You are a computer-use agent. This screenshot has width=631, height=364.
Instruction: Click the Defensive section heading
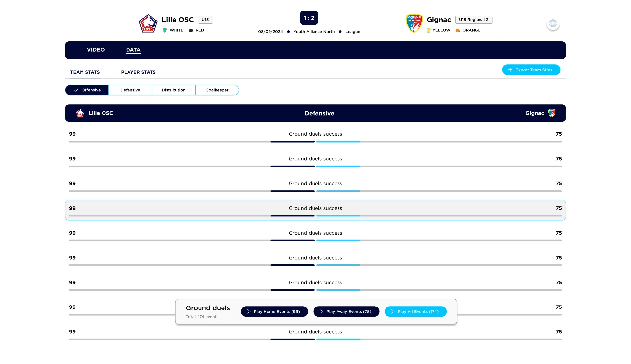click(x=319, y=113)
